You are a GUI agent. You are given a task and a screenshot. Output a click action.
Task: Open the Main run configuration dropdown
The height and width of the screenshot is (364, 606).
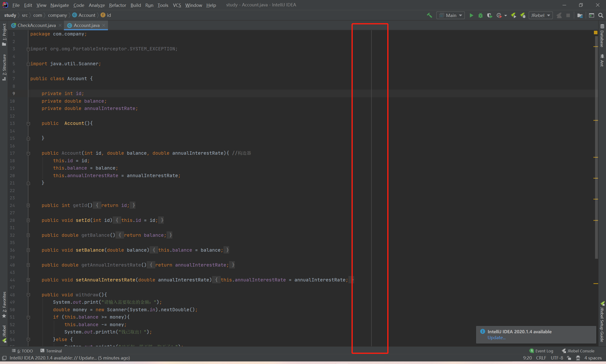(451, 15)
